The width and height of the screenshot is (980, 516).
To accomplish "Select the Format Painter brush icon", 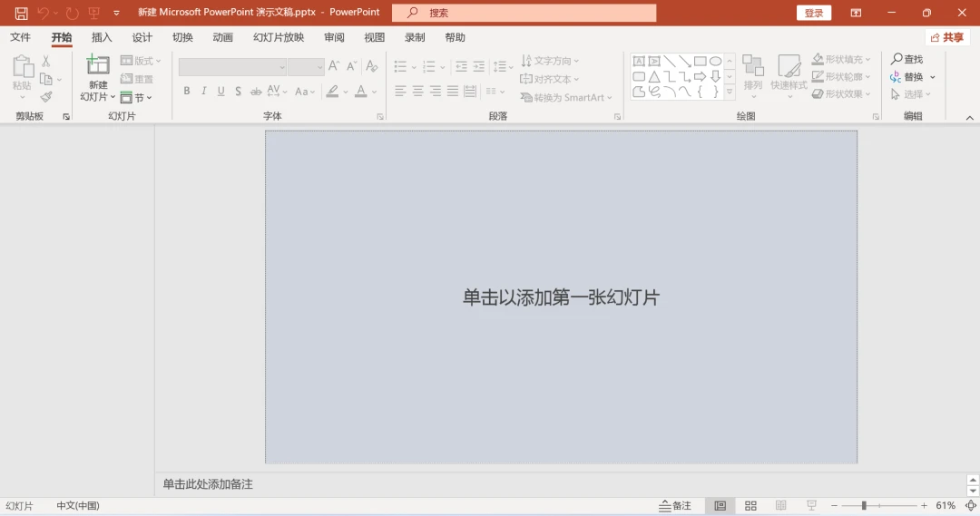I will point(46,97).
